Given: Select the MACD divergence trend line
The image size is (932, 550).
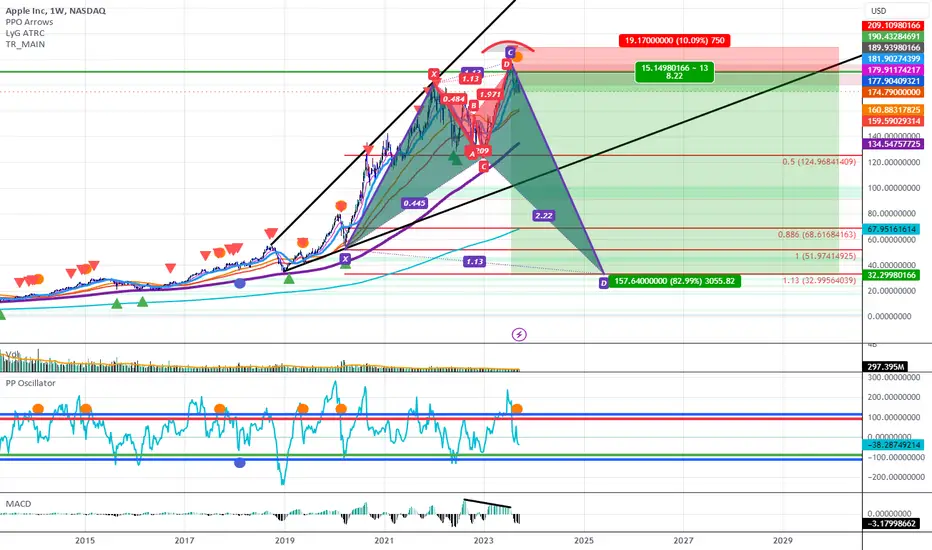Looking at the screenshot, I should (x=487, y=503).
